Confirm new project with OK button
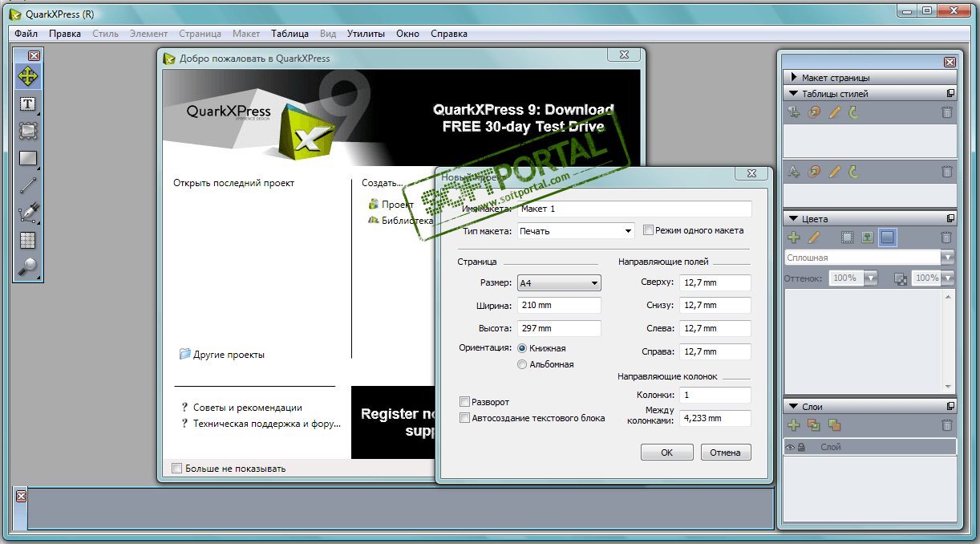 click(666, 453)
